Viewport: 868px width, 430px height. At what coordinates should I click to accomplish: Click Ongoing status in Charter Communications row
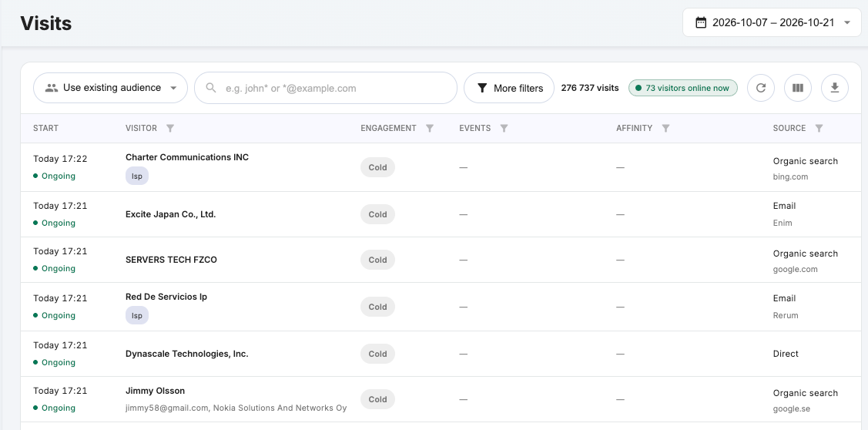point(54,176)
